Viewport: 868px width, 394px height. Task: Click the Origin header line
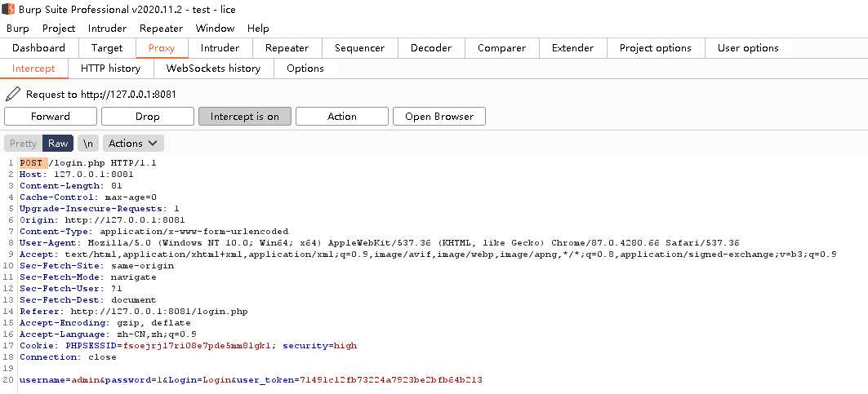(x=102, y=220)
